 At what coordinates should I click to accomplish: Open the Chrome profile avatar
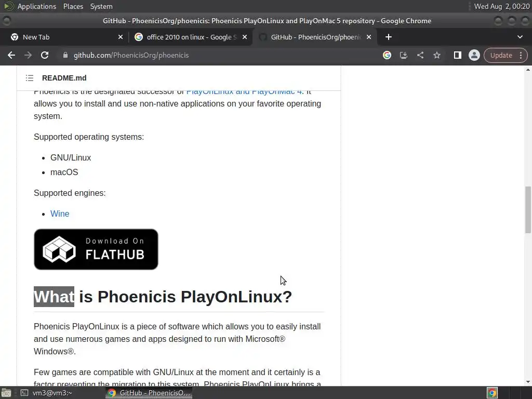click(x=474, y=55)
